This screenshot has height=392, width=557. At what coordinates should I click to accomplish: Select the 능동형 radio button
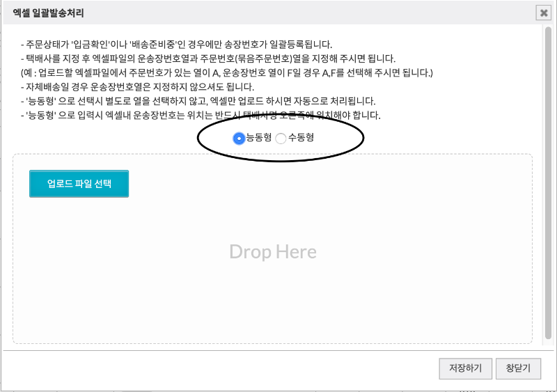[239, 139]
